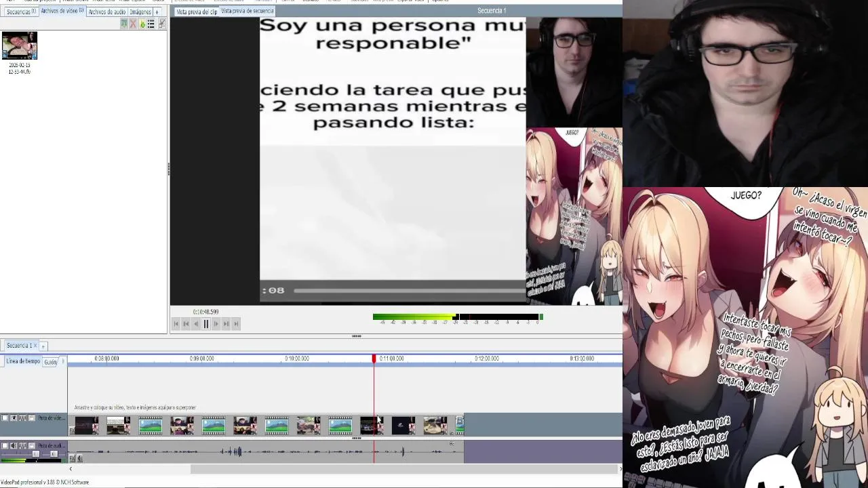This screenshot has height=488, width=868.
Task: Select the 2025-02-15 flv clip thumbnail
Action: click(20, 45)
